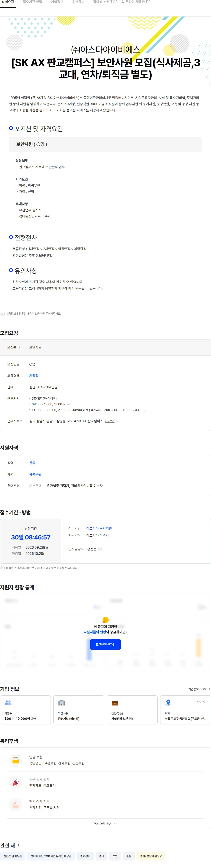
Task: Select the 경비 tag
Action: point(102,856)
